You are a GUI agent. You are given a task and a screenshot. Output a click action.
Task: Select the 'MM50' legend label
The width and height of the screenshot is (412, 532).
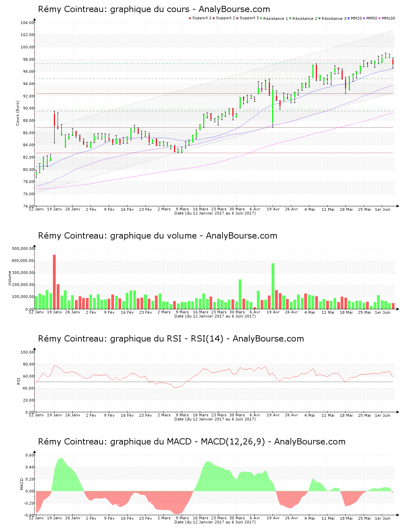click(x=372, y=18)
